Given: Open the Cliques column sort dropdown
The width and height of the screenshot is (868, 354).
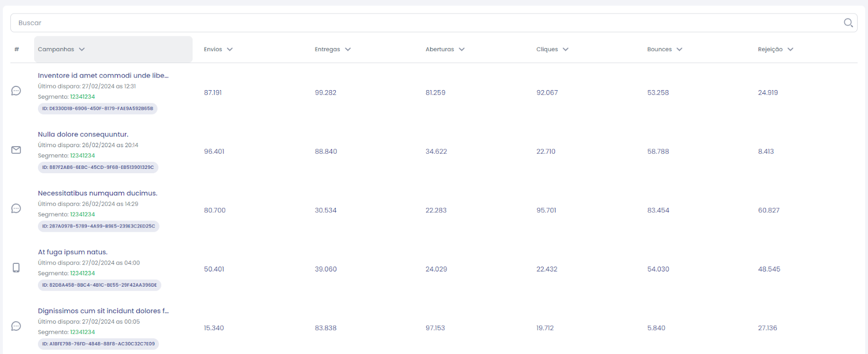Looking at the screenshot, I should tap(566, 49).
